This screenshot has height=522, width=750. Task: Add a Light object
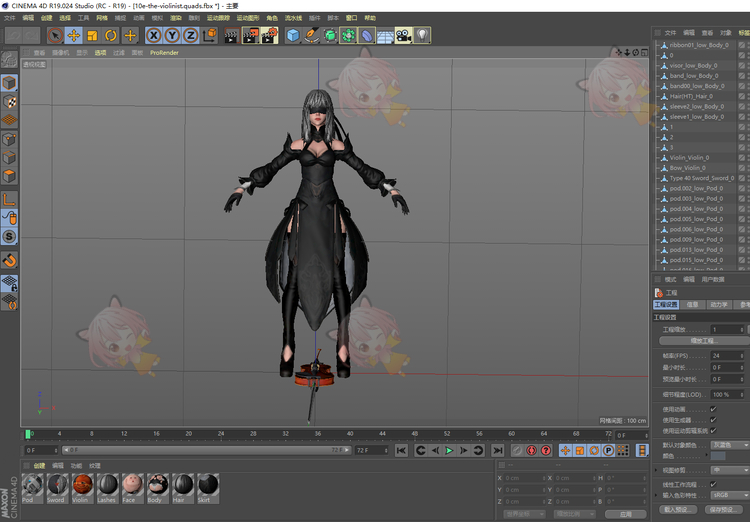tap(422, 35)
